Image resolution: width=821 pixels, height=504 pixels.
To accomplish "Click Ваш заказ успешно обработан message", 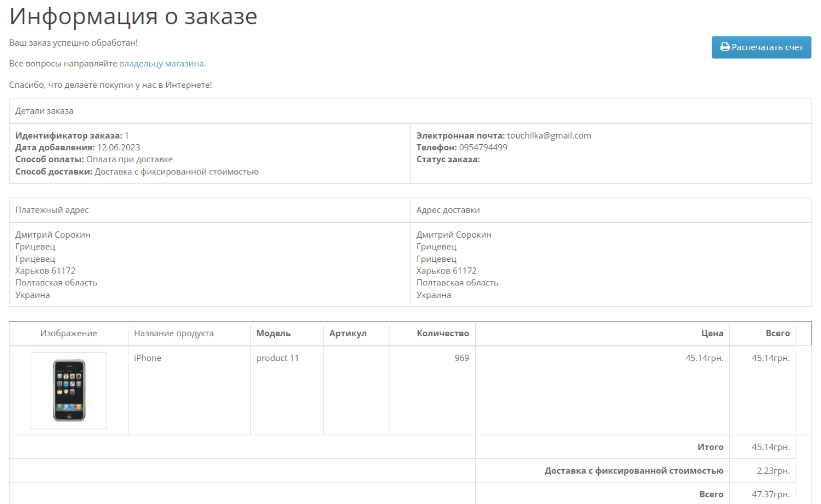I will pos(73,43).
